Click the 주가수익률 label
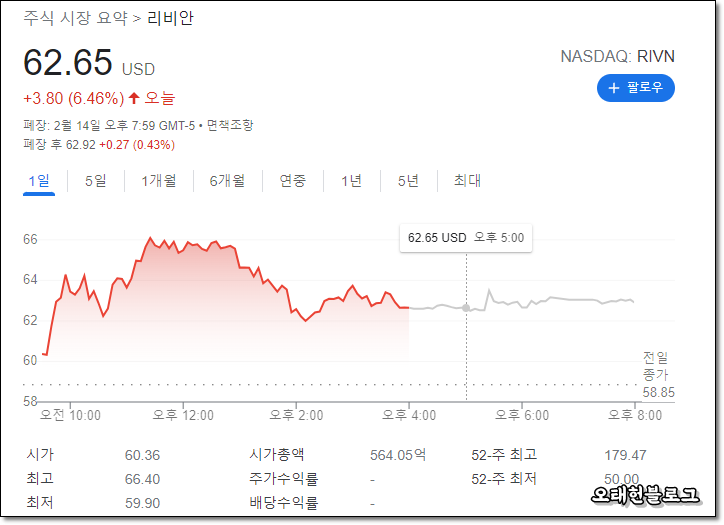The image size is (724, 525). 284,478
